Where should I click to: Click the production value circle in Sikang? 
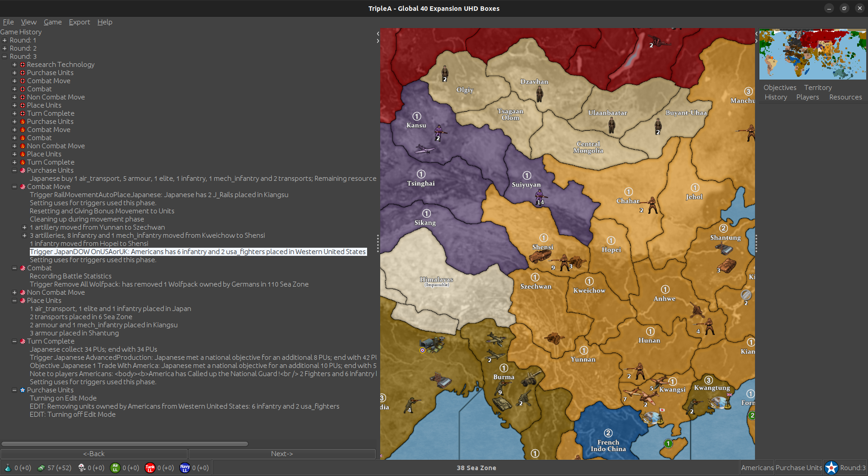[x=426, y=213]
